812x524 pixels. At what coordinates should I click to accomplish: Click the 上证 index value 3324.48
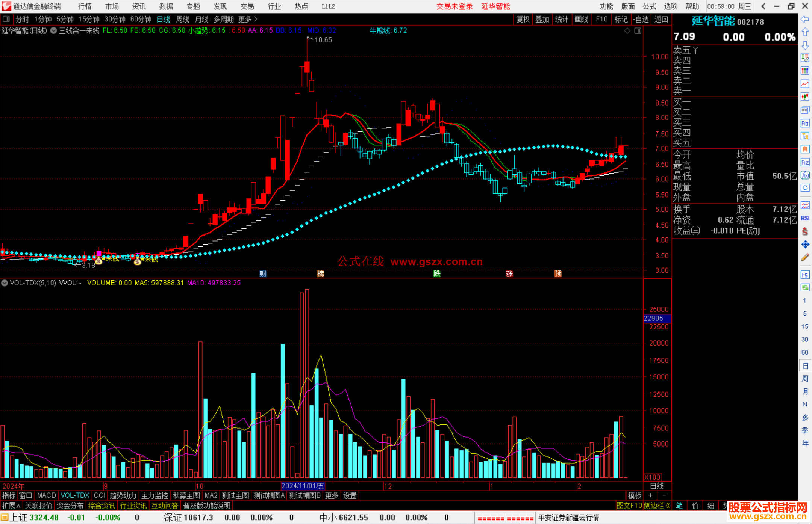point(44,518)
